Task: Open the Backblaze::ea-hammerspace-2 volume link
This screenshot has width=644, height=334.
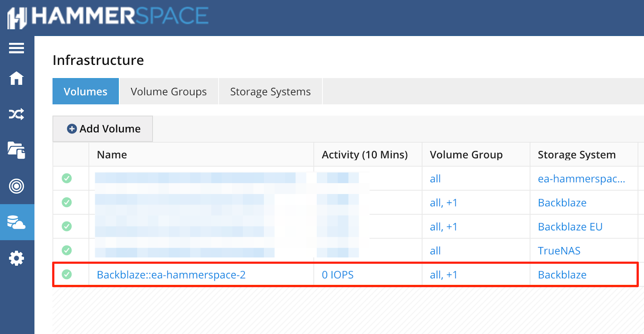Action: tap(171, 275)
